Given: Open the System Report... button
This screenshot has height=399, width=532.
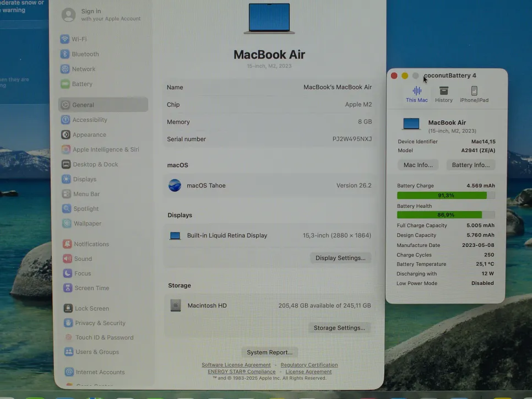Looking at the screenshot, I should 269,352.
